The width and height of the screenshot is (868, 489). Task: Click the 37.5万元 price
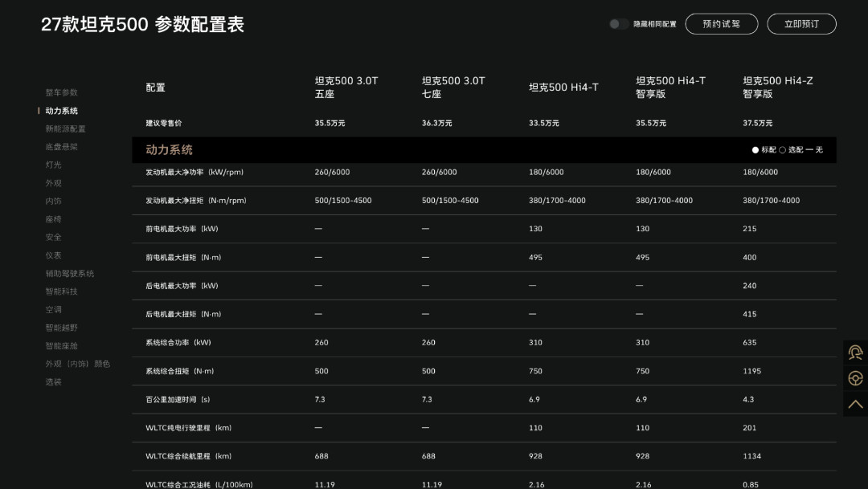point(757,123)
